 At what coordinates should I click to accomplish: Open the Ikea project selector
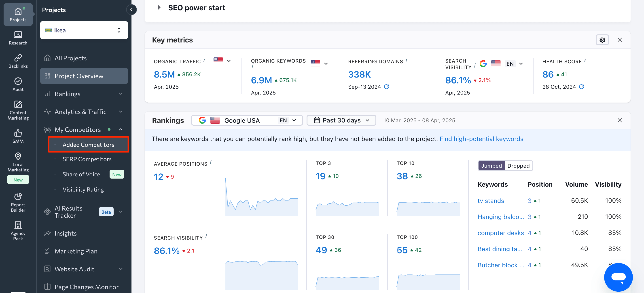(84, 30)
